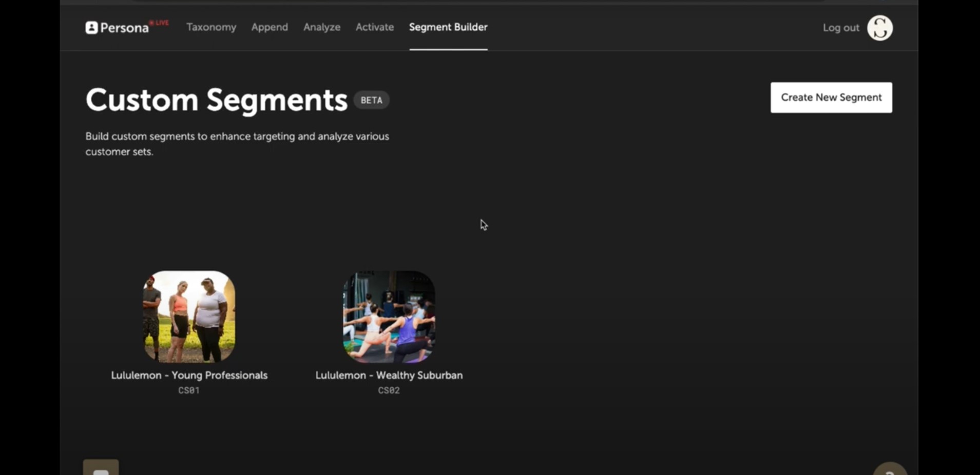Open Lululemon Young Professionals thumbnail
The height and width of the screenshot is (475, 980).
189,316
